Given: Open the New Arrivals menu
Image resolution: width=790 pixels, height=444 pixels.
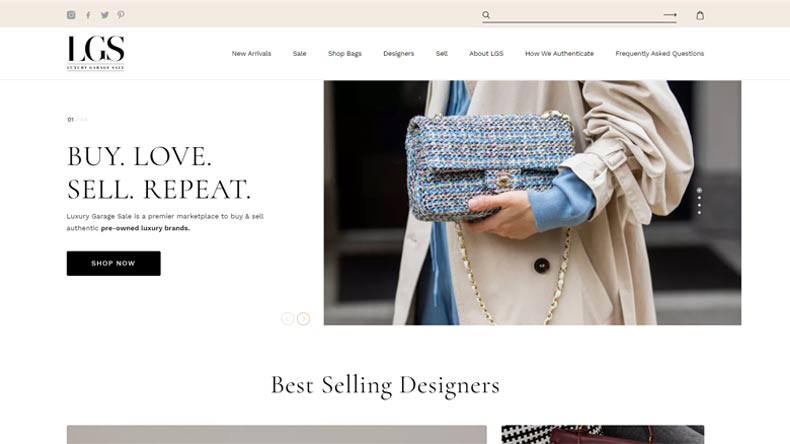Looking at the screenshot, I should [x=251, y=53].
